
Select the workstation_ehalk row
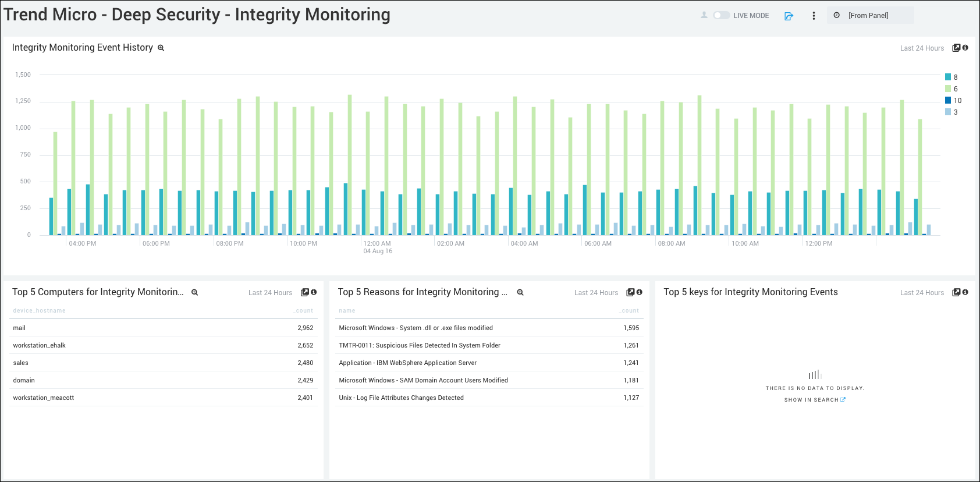coord(163,345)
